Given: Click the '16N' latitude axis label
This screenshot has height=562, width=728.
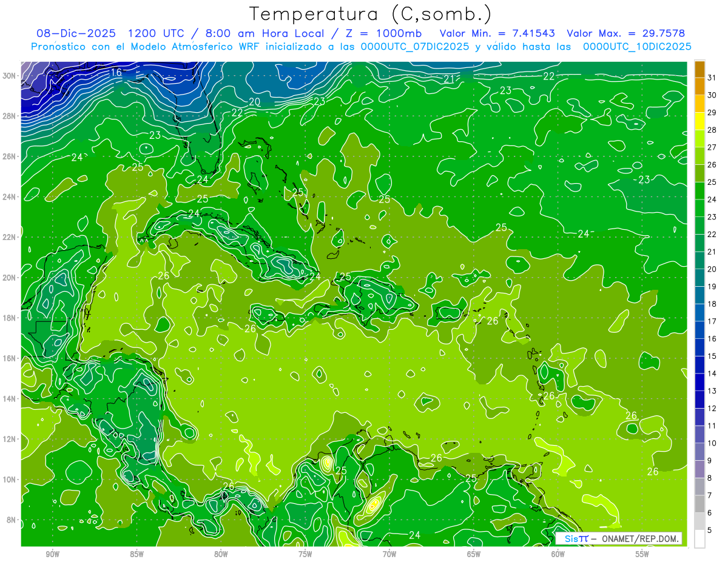Looking at the screenshot, I should coord(10,358).
